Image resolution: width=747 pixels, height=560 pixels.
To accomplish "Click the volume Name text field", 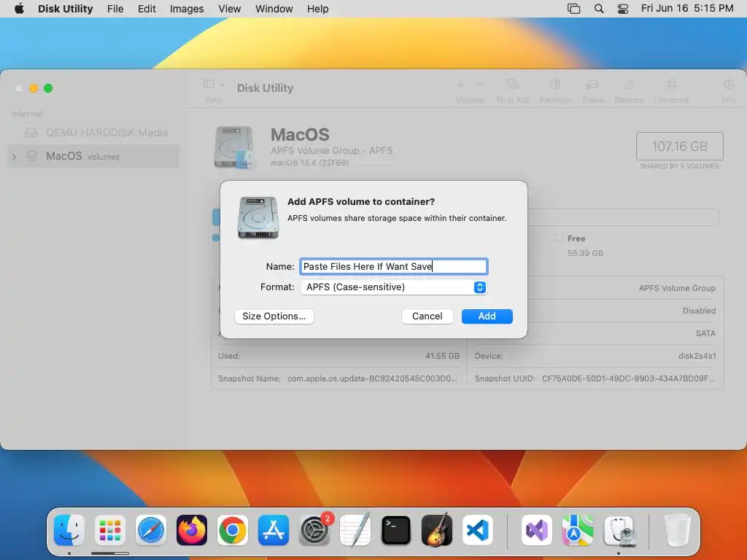I will pos(393,266).
